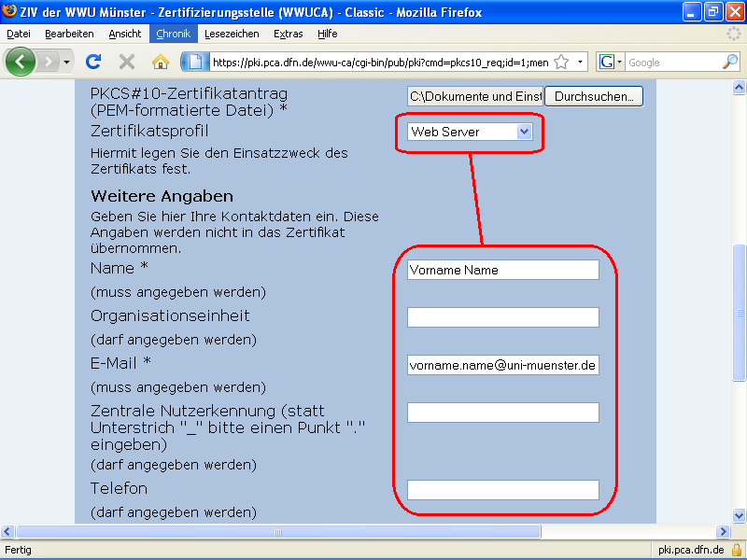Open the back/forward history dropdown arrow
The height and width of the screenshot is (560, 747).
[x=67, y=62]
